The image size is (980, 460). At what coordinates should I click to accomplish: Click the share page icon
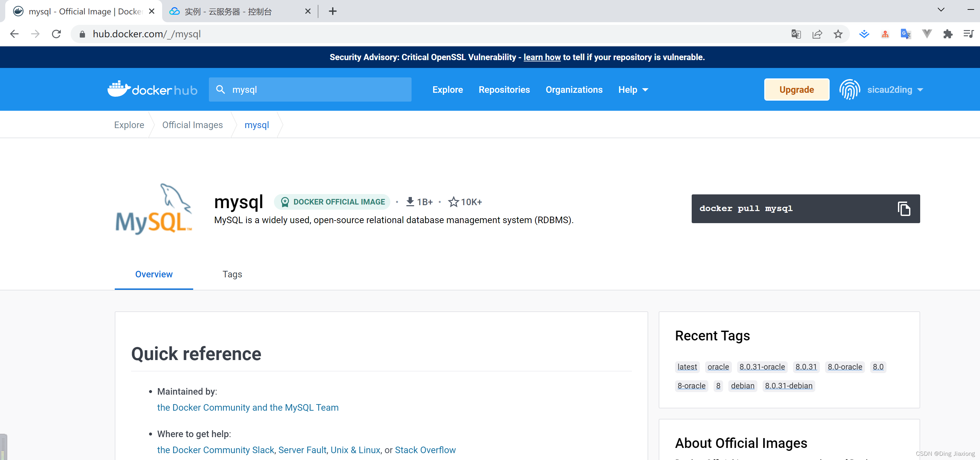point(817,34)
